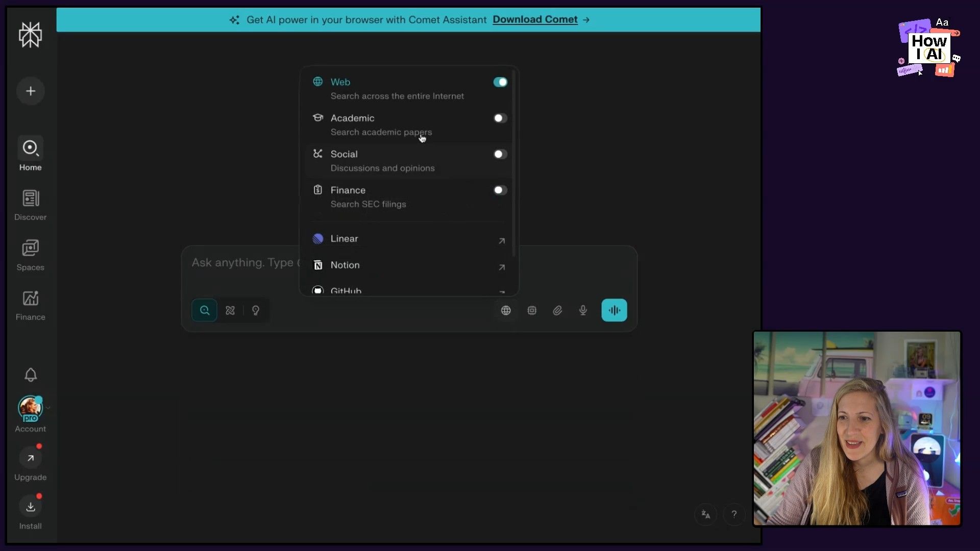980x551 pixels.
Task: Click the Social source icon
Action: tap(318, 154)
